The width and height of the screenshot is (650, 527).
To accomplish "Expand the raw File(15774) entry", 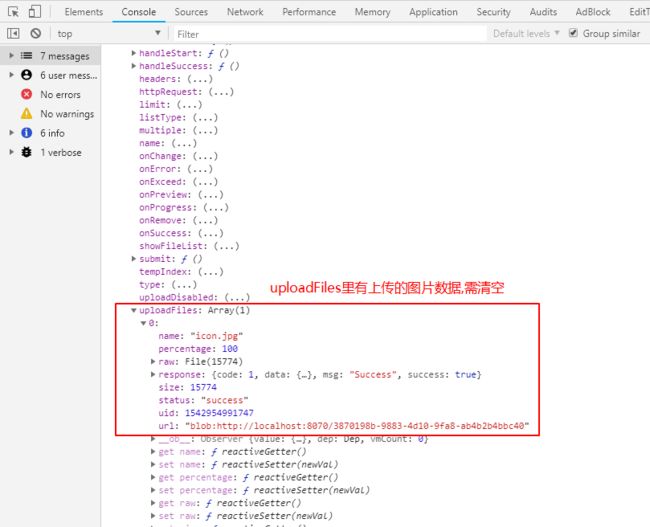I will (x=153, y=362).
